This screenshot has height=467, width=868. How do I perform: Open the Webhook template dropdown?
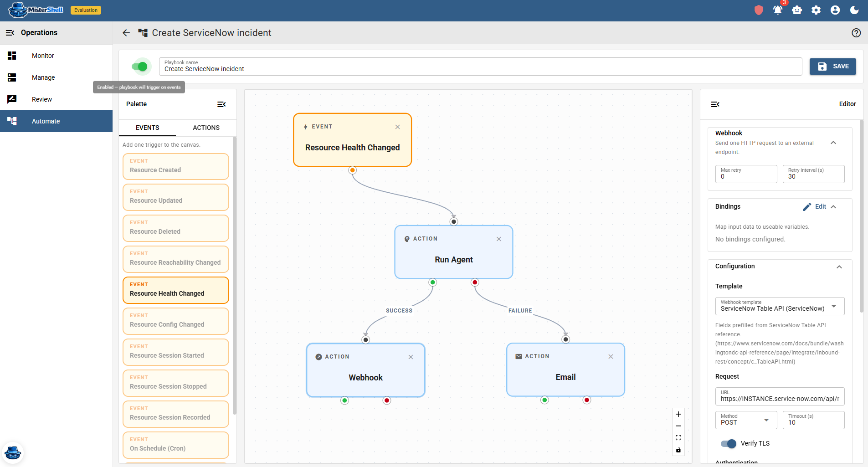(x=780, y=306)
